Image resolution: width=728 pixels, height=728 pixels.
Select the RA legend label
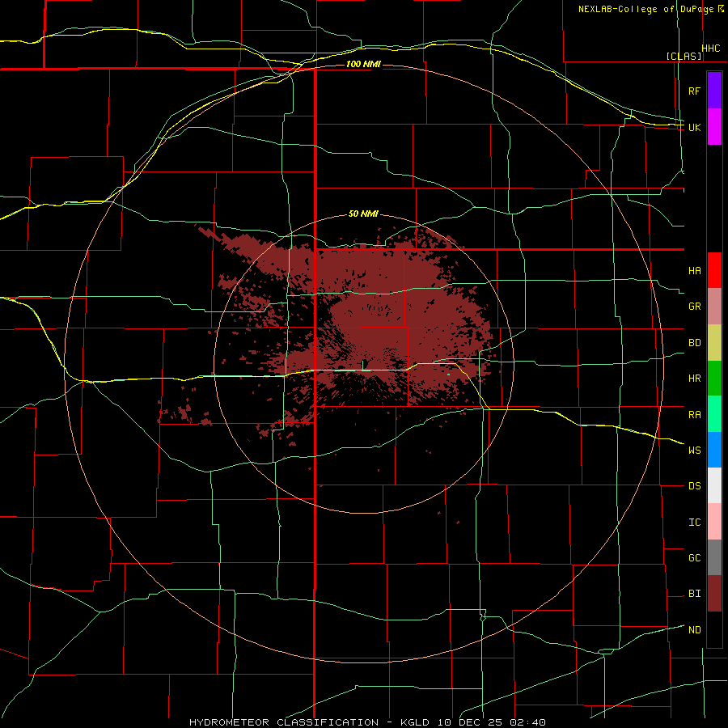tap(694, 415)
